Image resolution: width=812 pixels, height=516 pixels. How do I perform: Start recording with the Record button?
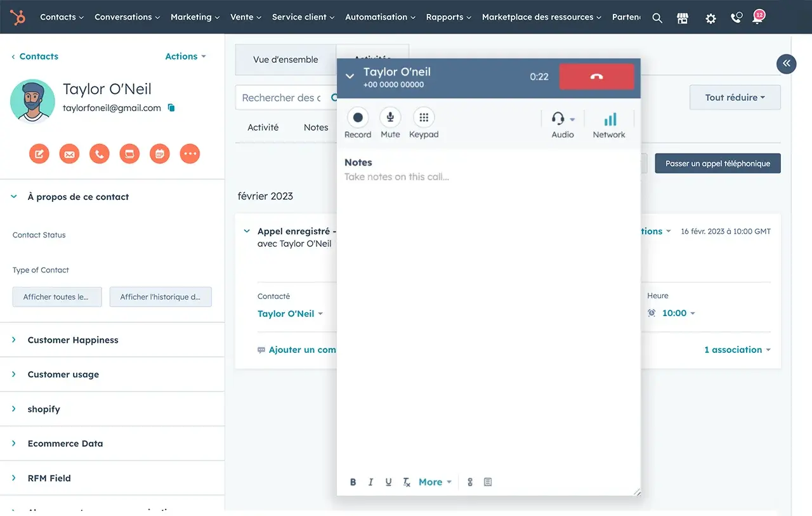[358, 118]
